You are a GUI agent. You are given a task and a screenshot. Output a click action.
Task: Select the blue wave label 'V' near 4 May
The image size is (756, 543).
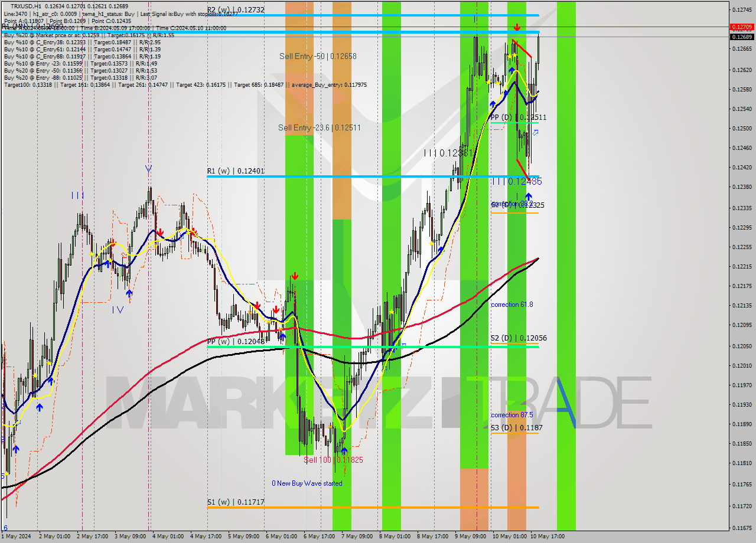(x=148, y=169)
